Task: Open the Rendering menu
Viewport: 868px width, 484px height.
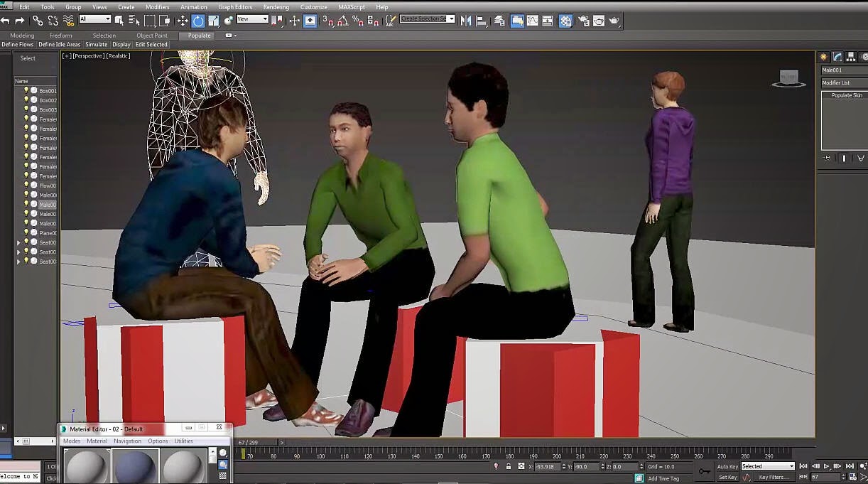Action: (x=278, y=6)
